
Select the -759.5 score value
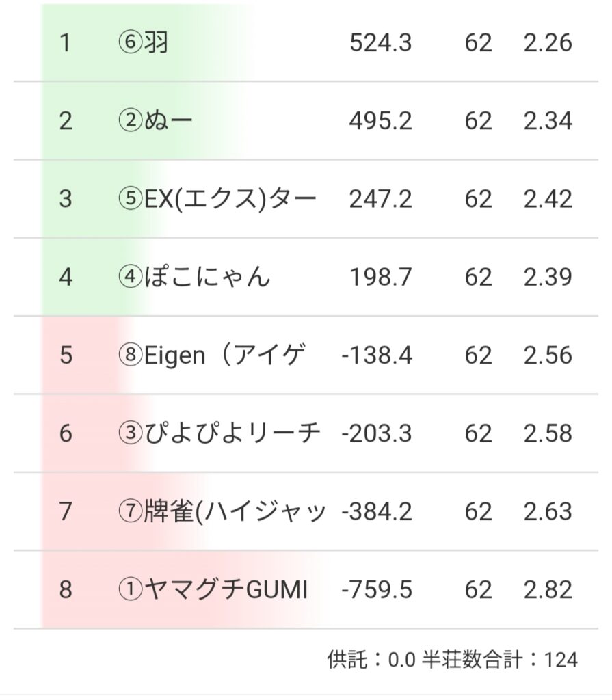click(376, 589)
